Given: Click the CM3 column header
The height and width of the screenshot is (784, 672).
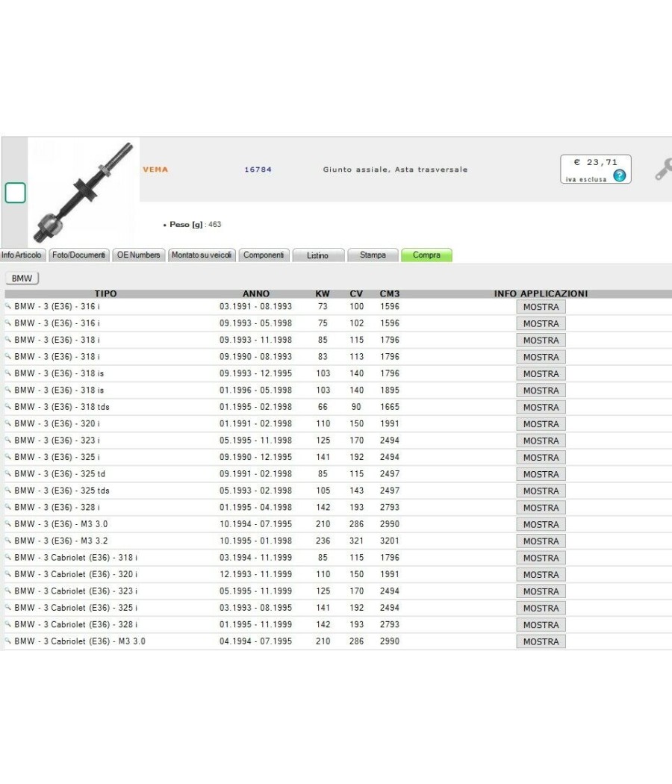Looking at the screenshot, I should (x=390, y=293).
